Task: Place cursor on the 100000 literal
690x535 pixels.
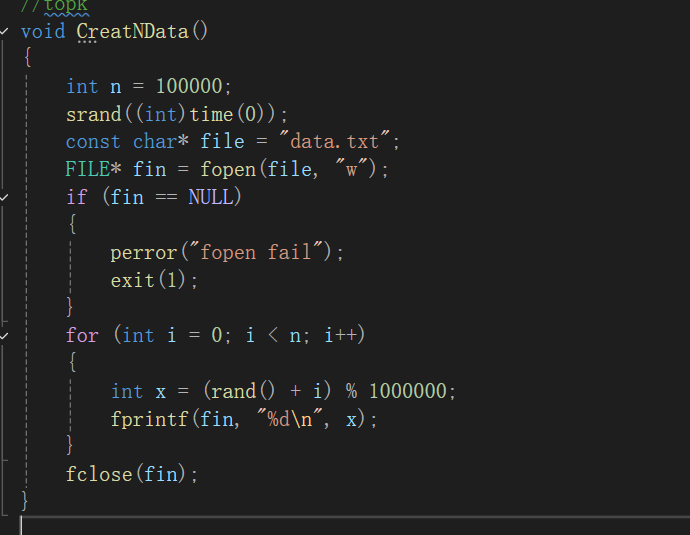Action: pyautogui.click(x=189, y=86)
